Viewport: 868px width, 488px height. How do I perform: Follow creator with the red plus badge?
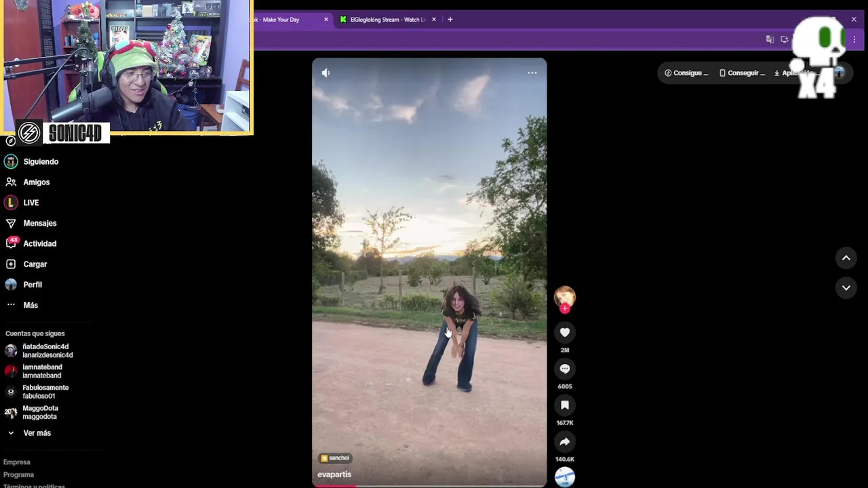pyautogui.click(x=565, y=308)
